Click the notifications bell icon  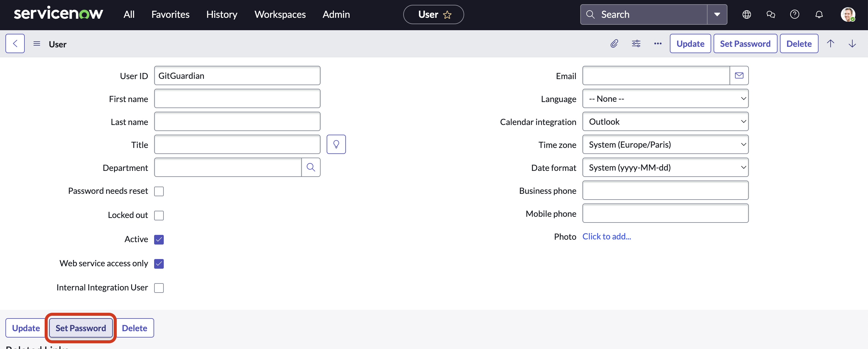pos(819,14)
